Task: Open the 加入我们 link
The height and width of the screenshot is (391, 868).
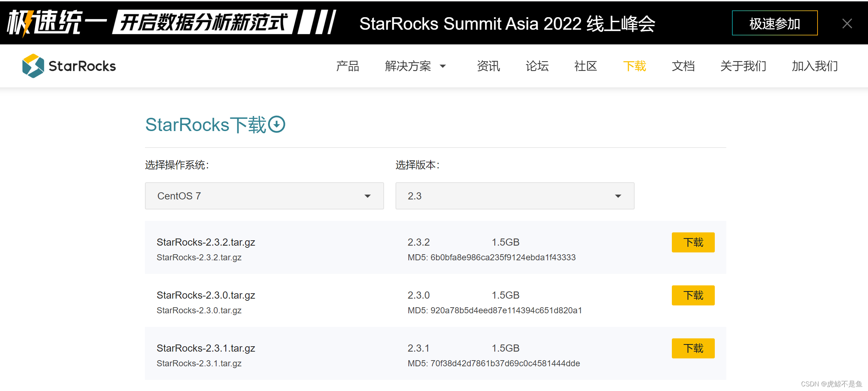Action: click(x=815, y=66)
